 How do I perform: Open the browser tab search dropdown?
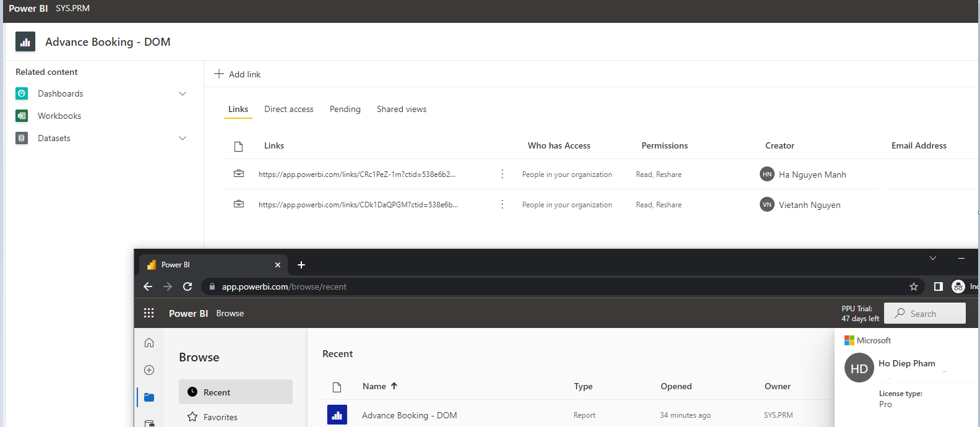point(933,258)
